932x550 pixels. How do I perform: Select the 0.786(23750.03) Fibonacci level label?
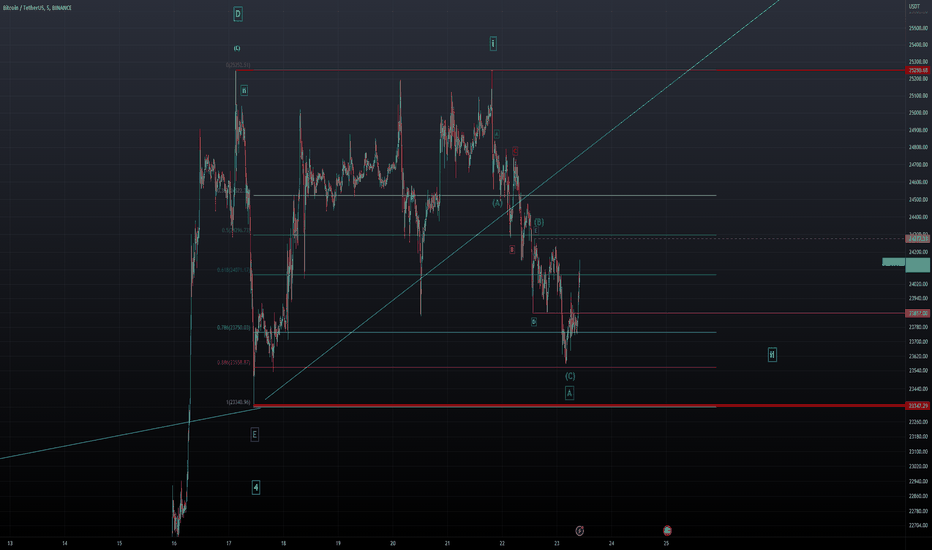[234, 328]
